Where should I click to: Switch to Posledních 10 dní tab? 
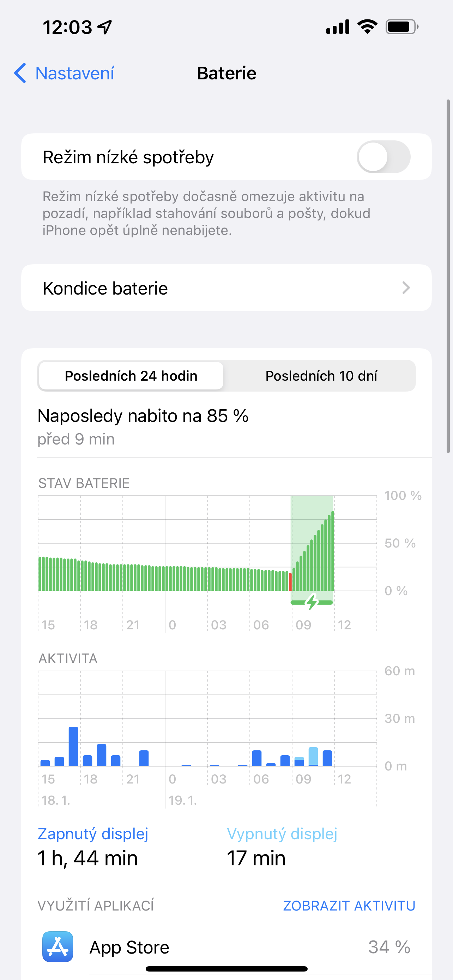pos(321,376)
